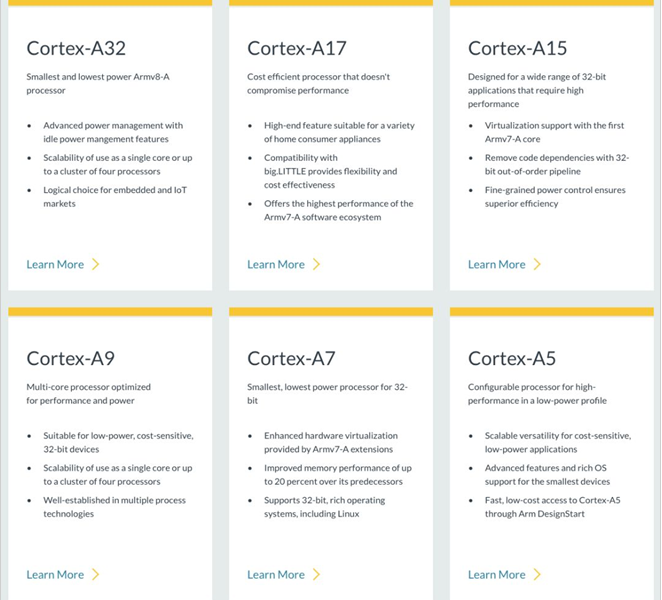
Task: Open Learn More link for Cortex-A5
Action: (497, 575)
